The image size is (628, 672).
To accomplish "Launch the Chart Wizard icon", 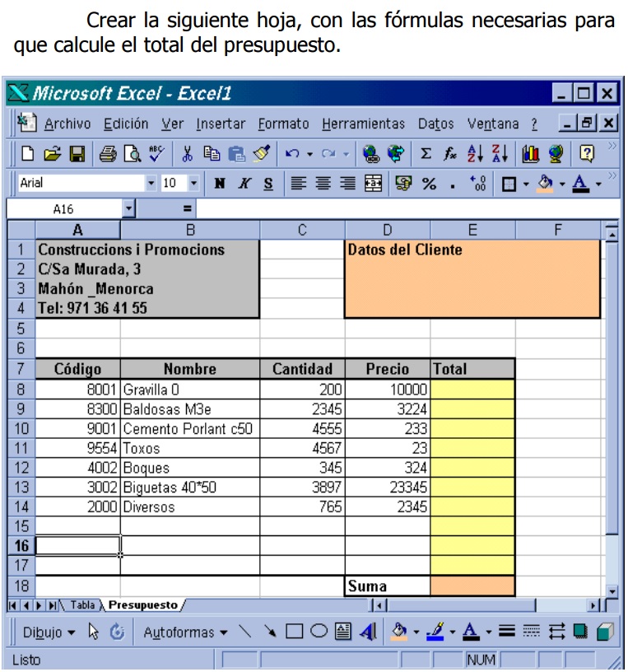I will 530,154.
